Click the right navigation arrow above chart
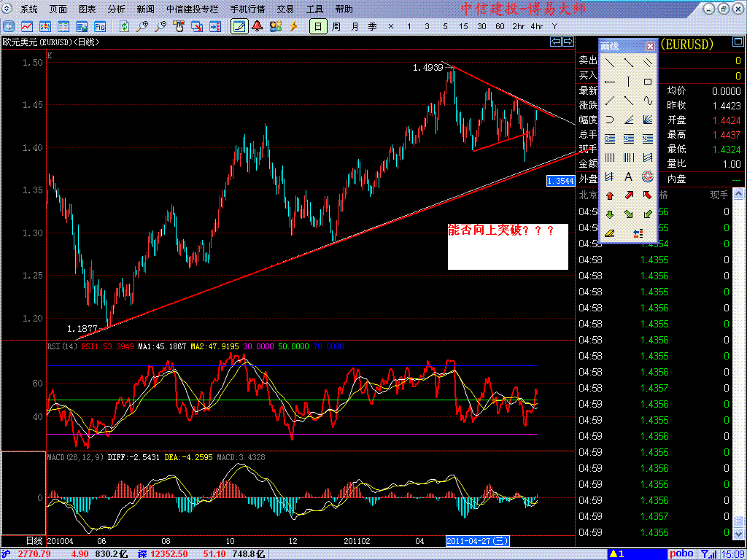This screenshot has height=560, width=747. (x=568, y=42)
